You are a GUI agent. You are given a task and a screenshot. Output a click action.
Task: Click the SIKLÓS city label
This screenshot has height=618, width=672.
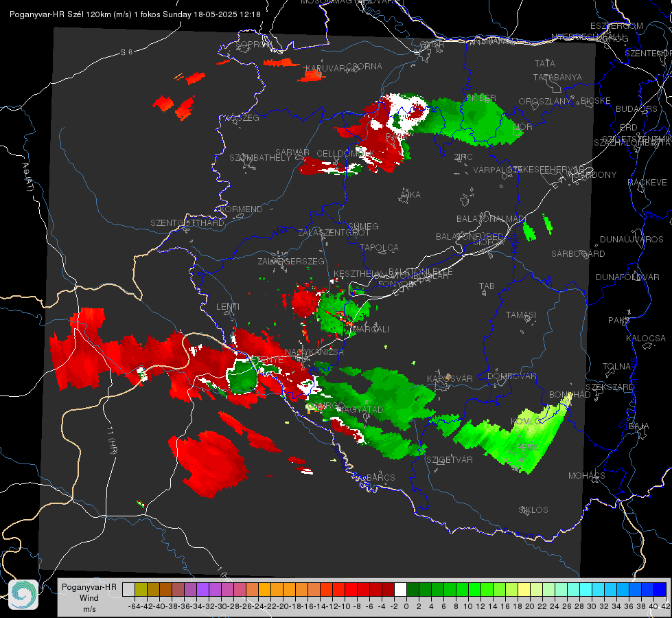click(x=533, y=510)
